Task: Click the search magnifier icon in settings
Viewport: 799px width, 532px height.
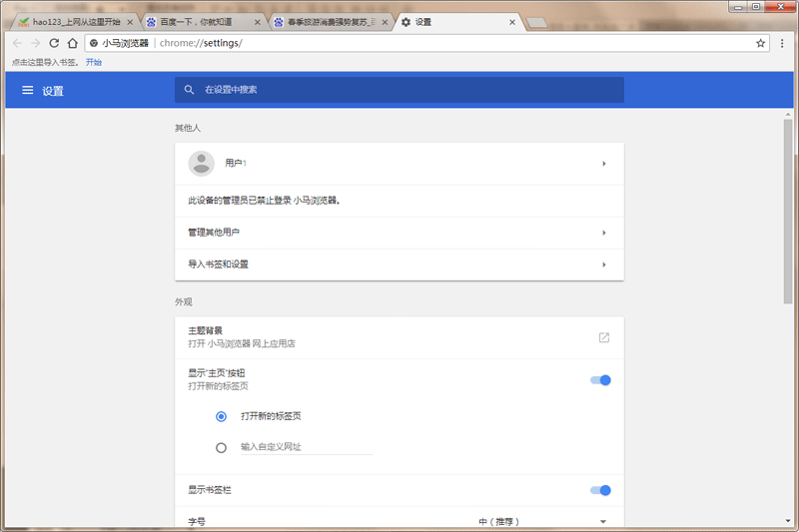Action: 189,90
